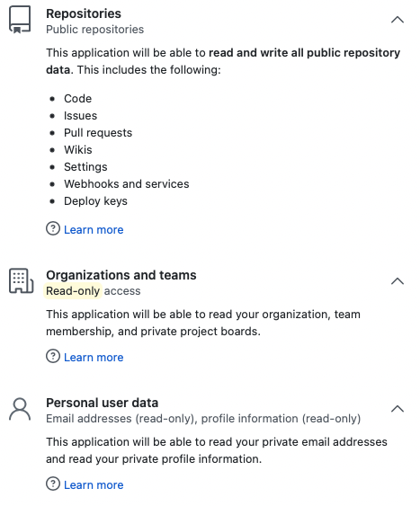Collapse the Organizations and teams chevron

[x=398, y=281]
